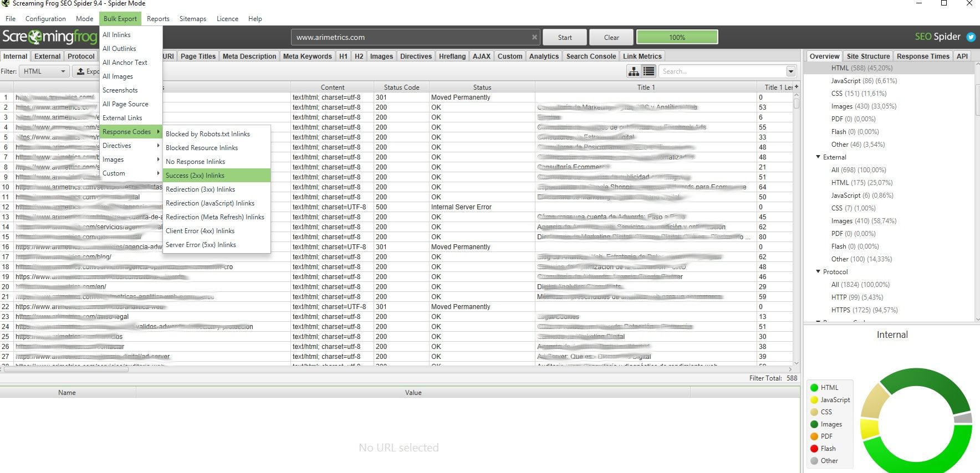The height and width of the screenshot is (473, 980).
Task: Open the Search Console tab
Action: [x=591, y=56]
